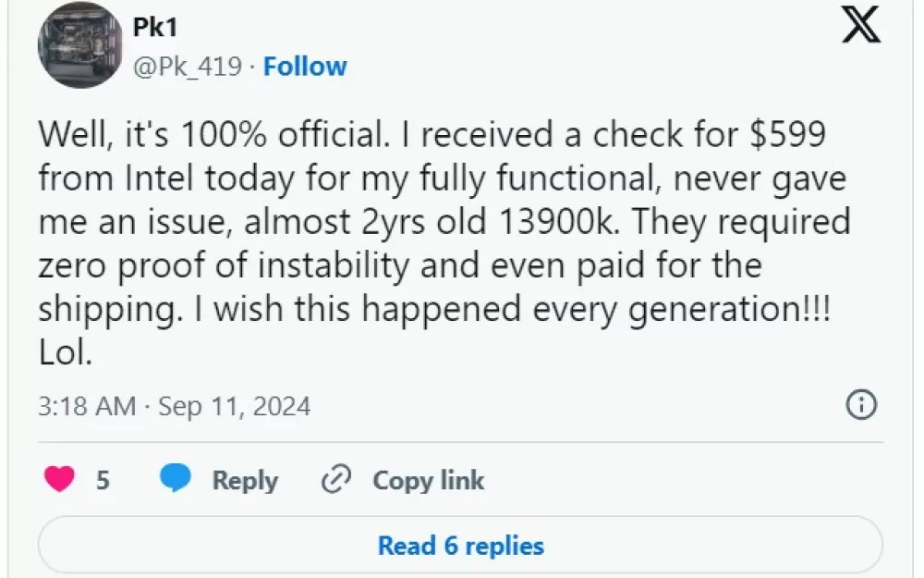Click the Copy link text
Screen dimensions: 924x578
(x=428, y=480)
